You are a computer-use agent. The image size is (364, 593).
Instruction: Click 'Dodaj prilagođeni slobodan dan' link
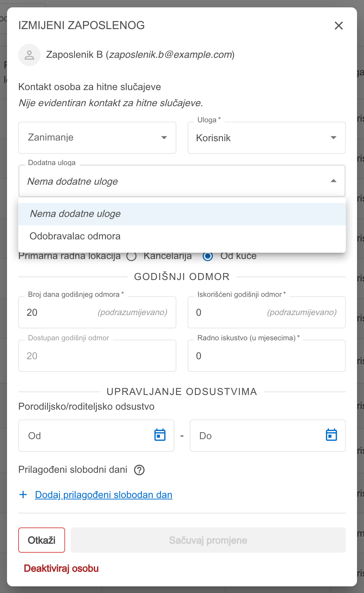pos(104,495)
